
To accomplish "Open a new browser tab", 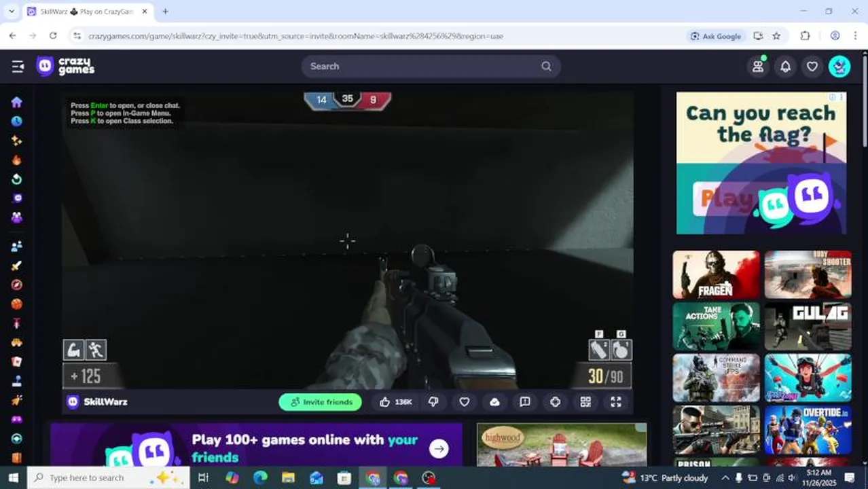I will click(x=165, y=12).
